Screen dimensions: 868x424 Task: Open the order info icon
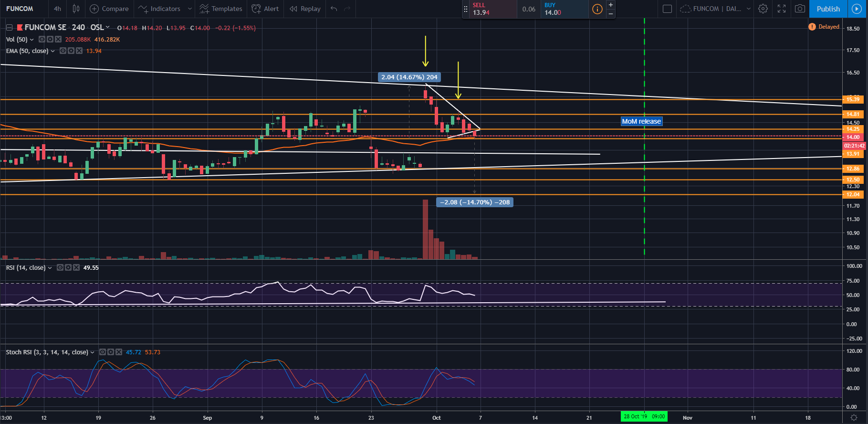pyautogui.click(x=597, y=9)
